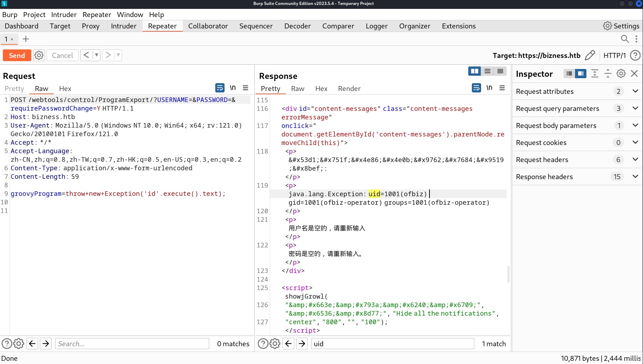The height and width of the screenshot is (364, 643).
Task: Expand Request attributes section
Action: [635, 91]
